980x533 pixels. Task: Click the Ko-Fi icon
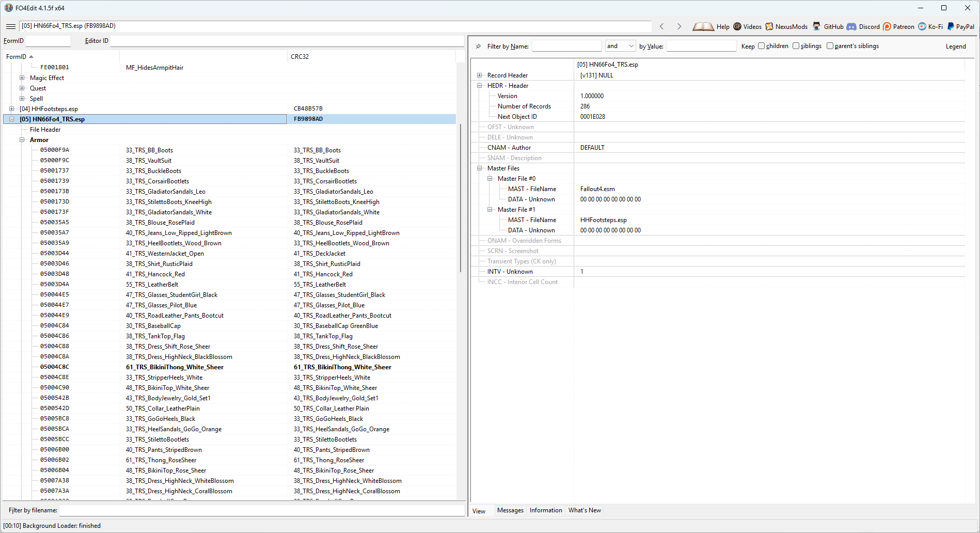tap(922, 26)
